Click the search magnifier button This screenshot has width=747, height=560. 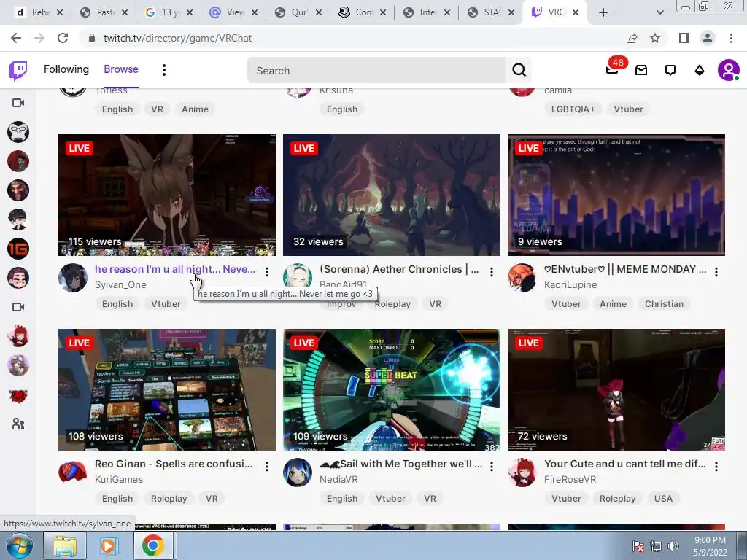coord(519,71)
